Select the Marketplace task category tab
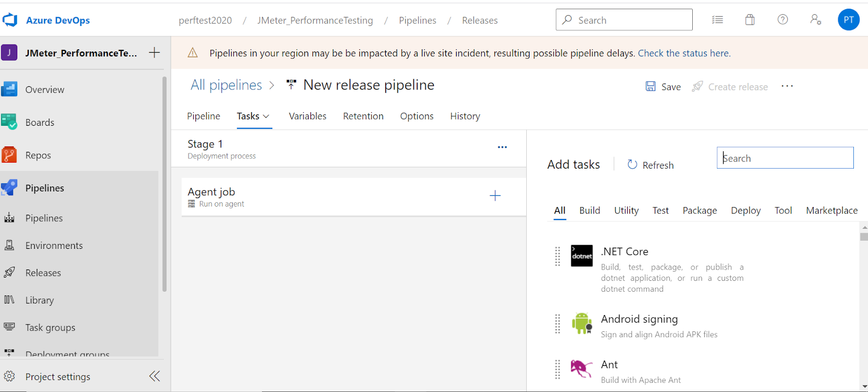The height and width of the screenshot is (392, 868). [x=832, y=210]
